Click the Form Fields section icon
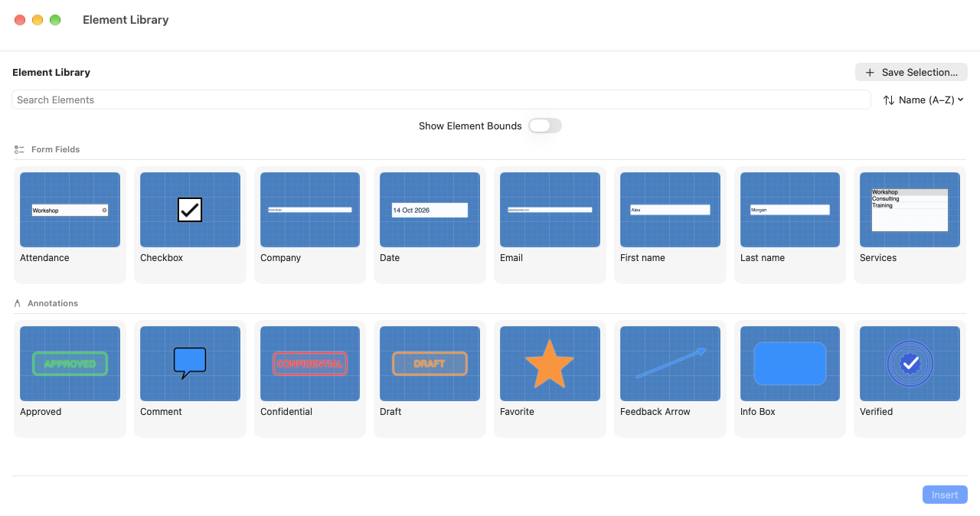Viewport: 980px width, 516px height. (x=19, y=149)
